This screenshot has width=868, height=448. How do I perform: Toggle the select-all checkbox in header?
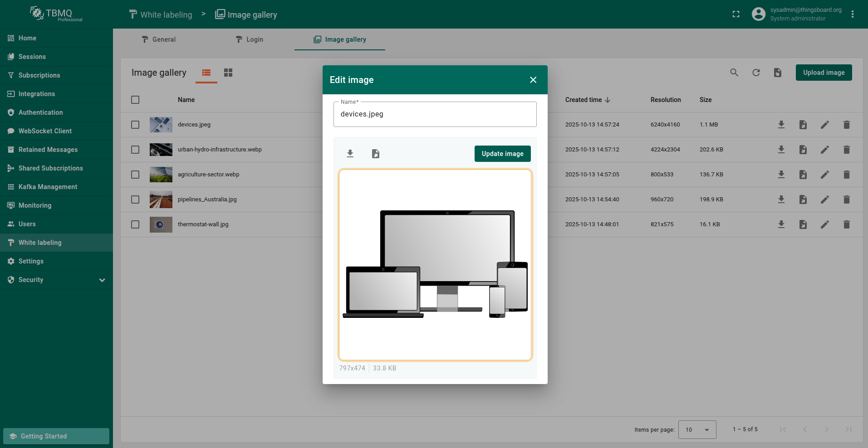(x=135, y=100)
